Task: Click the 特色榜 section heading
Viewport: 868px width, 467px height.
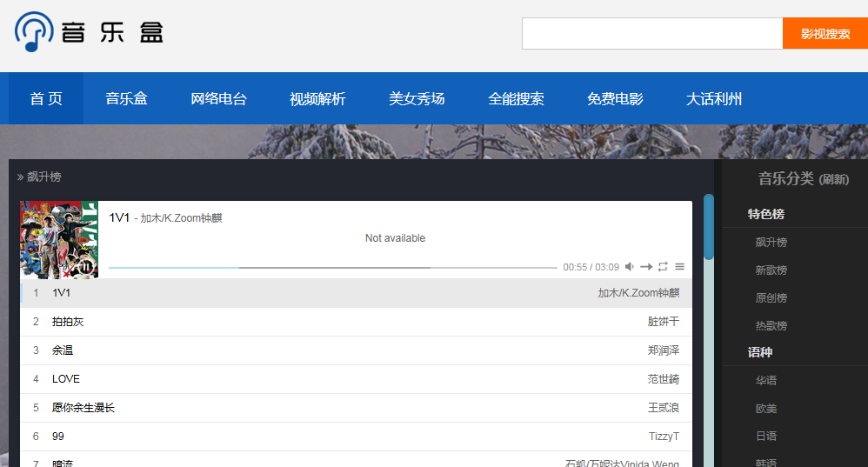Action: pyautogui.click(x=765, y=214)
